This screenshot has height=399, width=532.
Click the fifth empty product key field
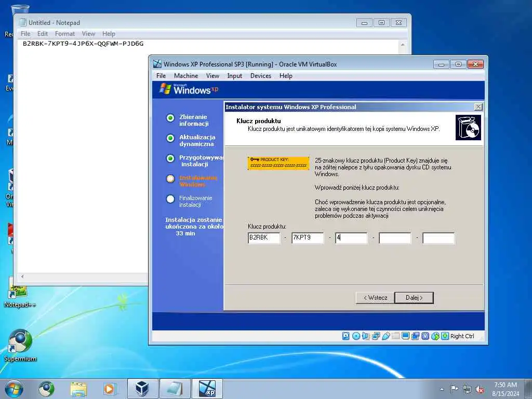pos(438,238)
